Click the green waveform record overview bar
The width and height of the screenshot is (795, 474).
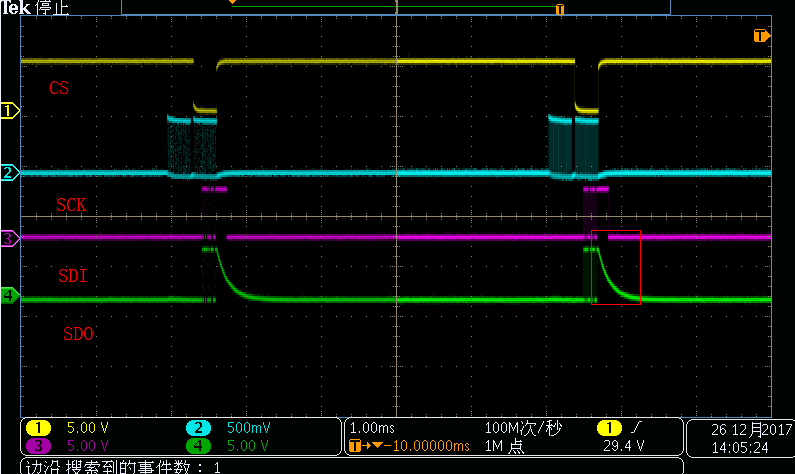coord(396,7)
